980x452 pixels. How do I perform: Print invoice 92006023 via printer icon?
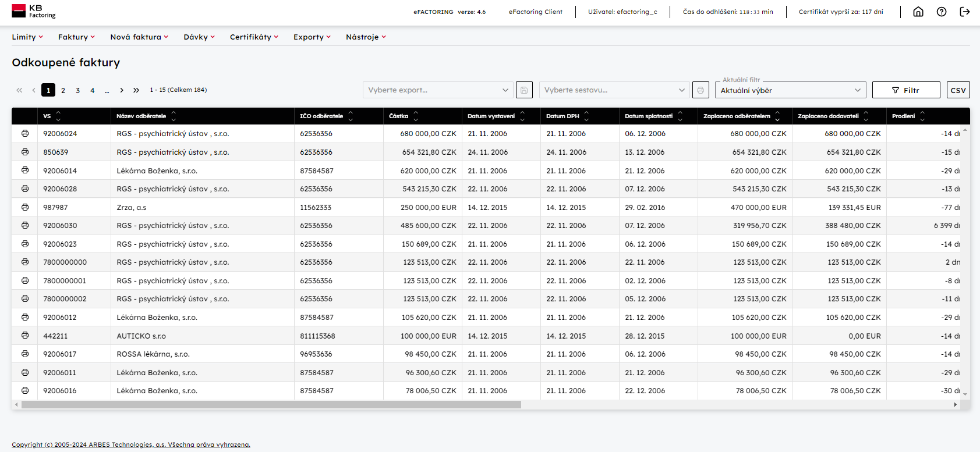[25, 244]
